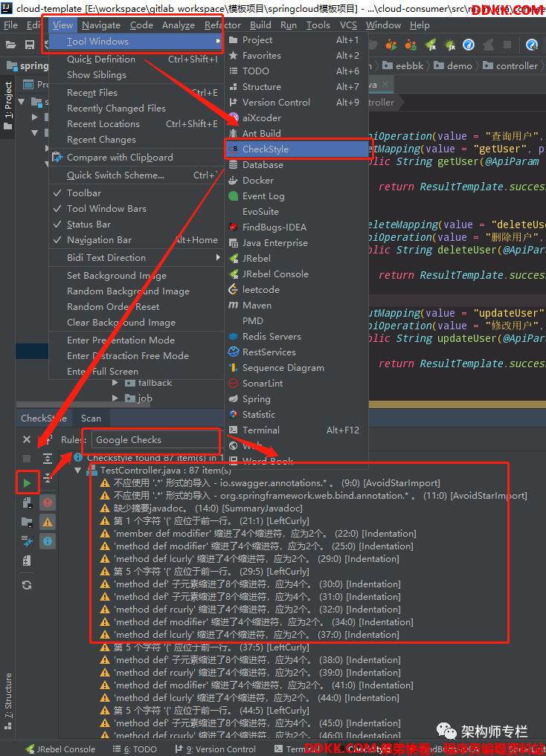Open Terminal from Tool Windows submenu
The width and height of the screenshot is (546, 756).
(x=296, y=430)
